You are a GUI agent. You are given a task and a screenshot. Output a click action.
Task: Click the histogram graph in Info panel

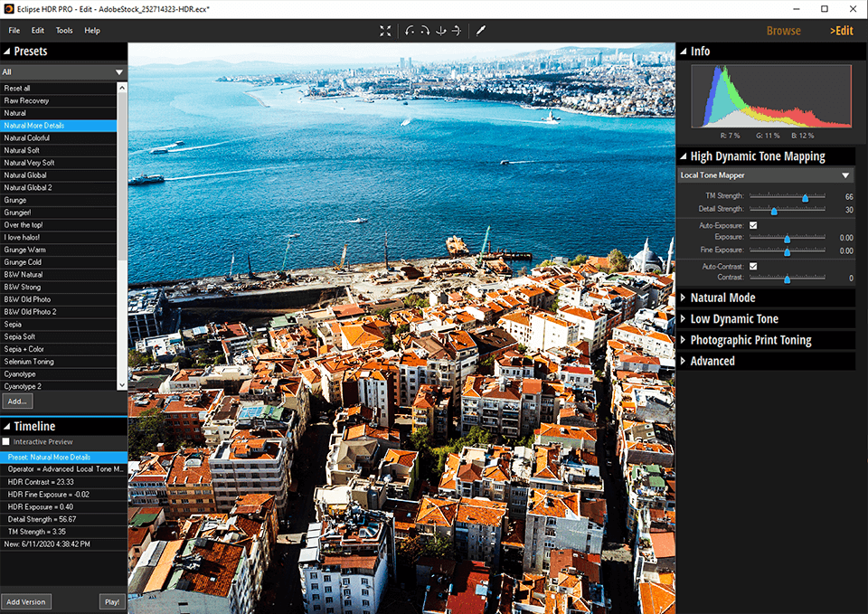(x=771, y=96)
